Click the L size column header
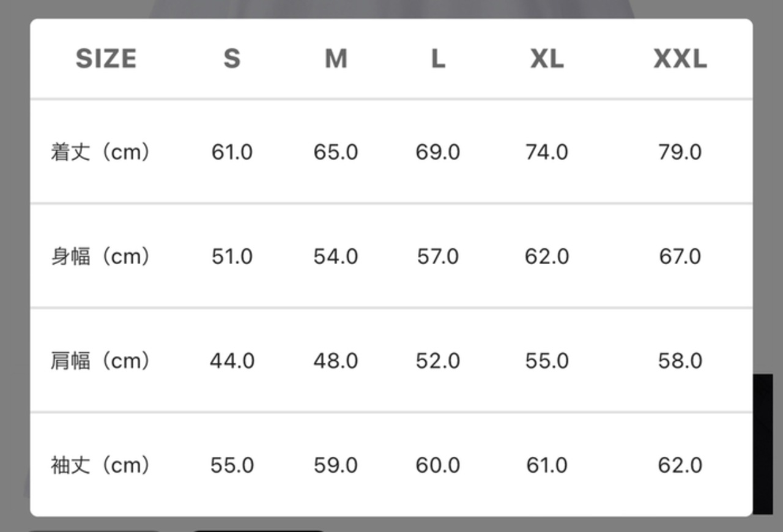Image resolution: width=783 pixels, height=532 pixels. (438, 59)
